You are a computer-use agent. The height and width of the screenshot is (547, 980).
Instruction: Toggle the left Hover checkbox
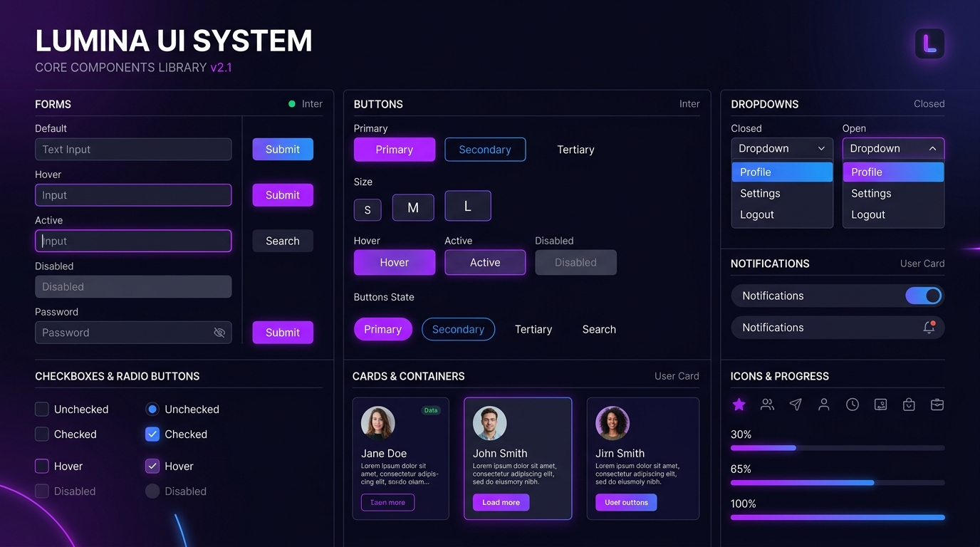[42, 467]
